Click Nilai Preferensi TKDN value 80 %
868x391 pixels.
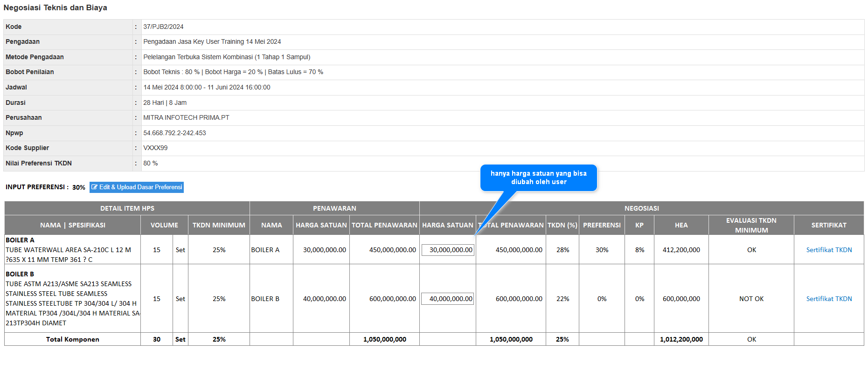[x=151, y=164]
